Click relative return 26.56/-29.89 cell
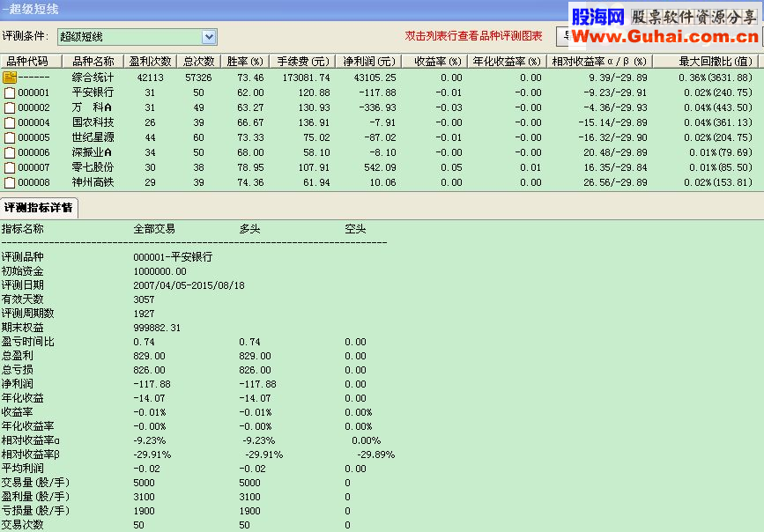This screenshot has width=764, height=532. click(x=615, y=183)
